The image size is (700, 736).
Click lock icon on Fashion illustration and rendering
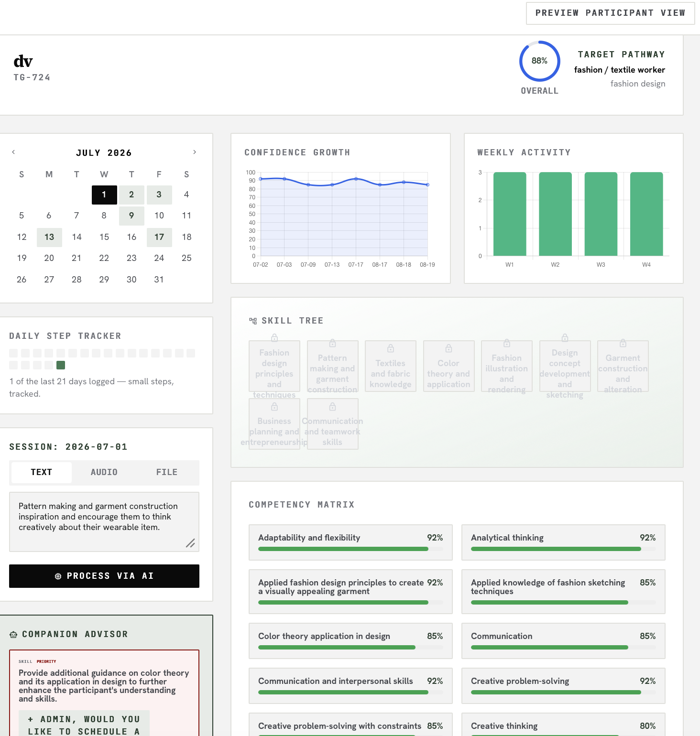tap(507, 343)
